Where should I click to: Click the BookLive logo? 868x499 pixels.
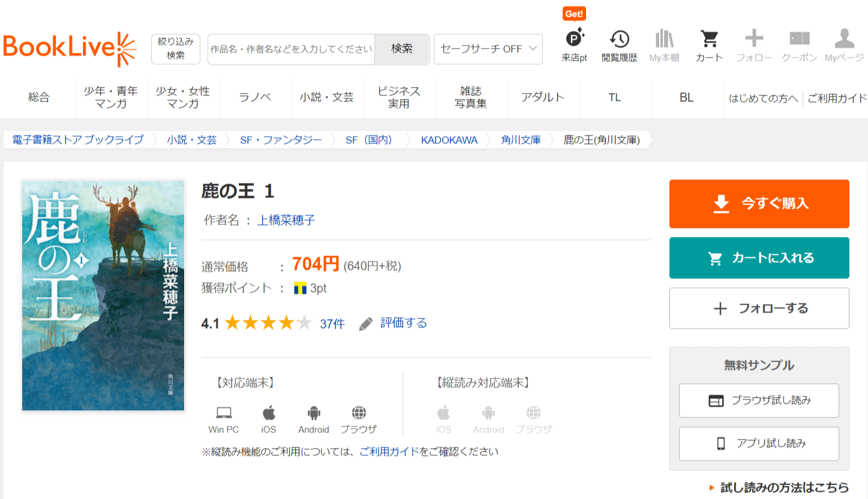coord(70,49)
